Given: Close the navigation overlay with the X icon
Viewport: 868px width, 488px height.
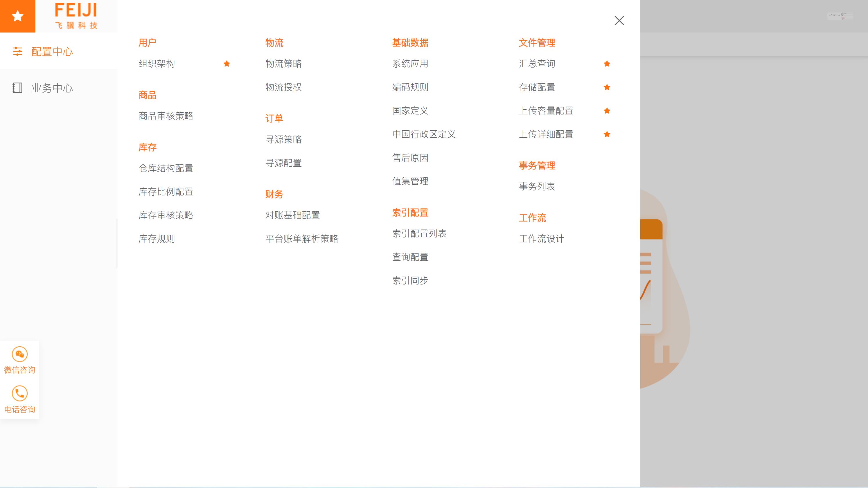Looking at the screenshot, I should click(x=619, y=21).
